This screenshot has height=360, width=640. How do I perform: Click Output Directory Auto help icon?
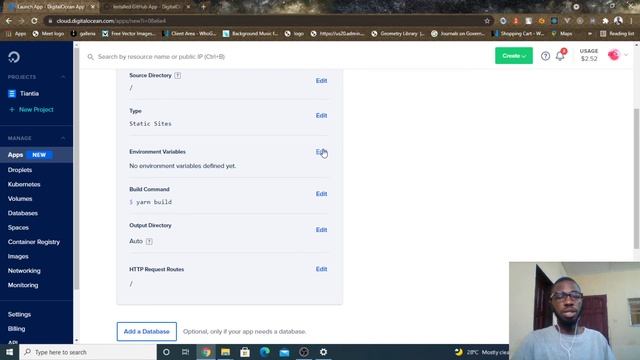coord(149,241)
